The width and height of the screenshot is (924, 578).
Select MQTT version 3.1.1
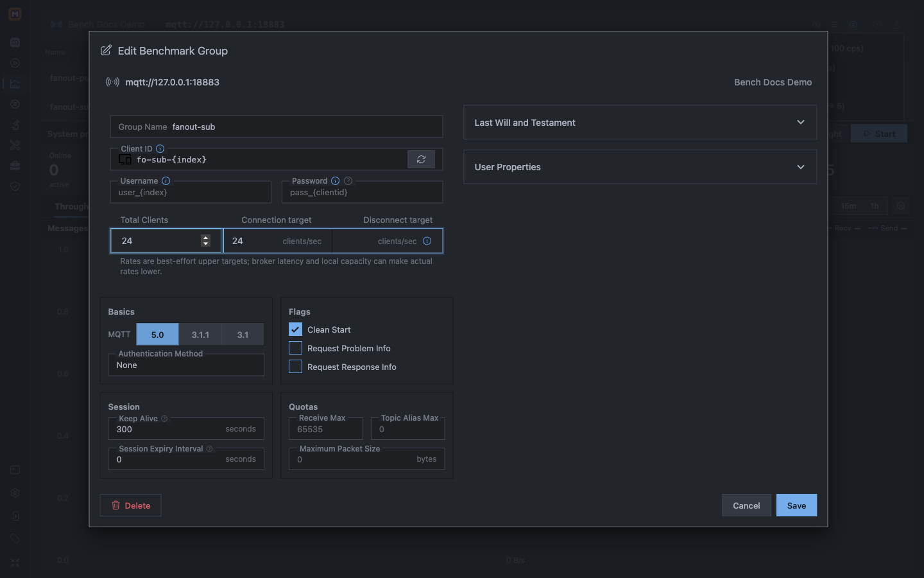pyautogui.click(x=200, y=335)
